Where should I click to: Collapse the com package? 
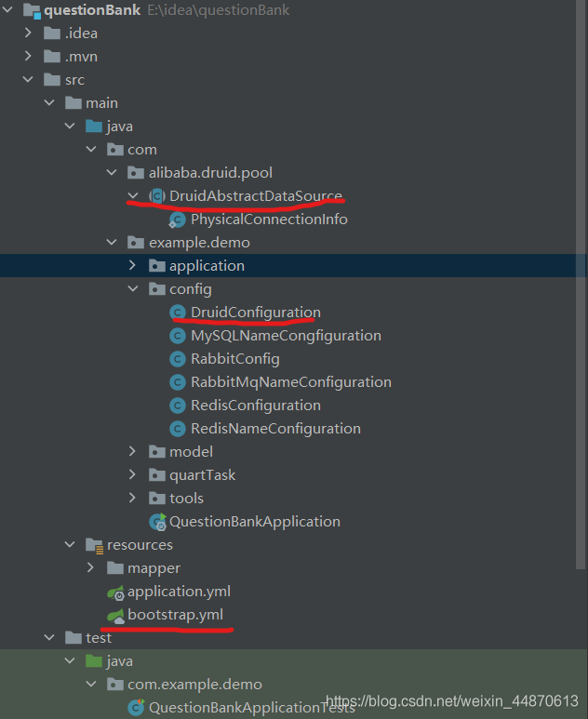91,149
